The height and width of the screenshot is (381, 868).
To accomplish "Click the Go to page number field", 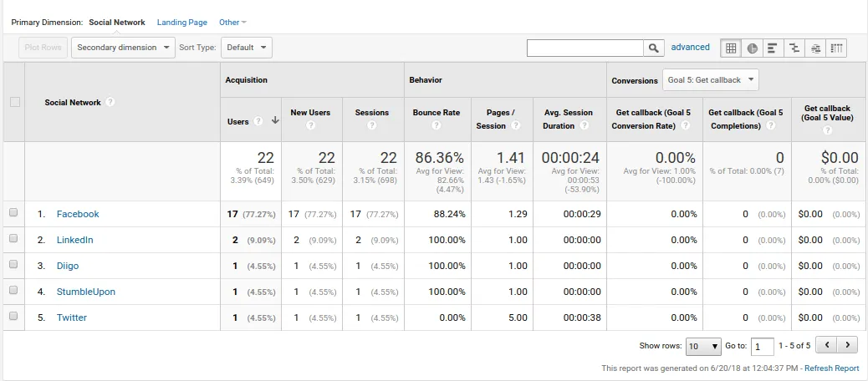I will pos(763,347).
